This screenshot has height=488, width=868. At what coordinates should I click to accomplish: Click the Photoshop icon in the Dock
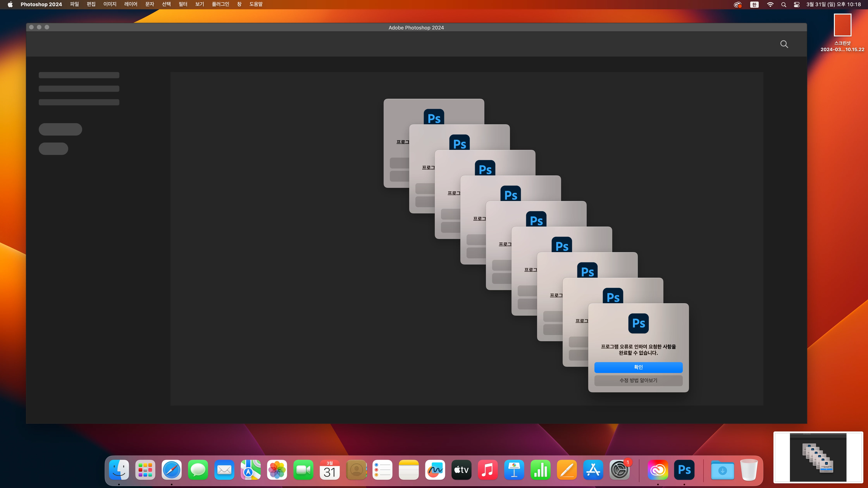684,469
